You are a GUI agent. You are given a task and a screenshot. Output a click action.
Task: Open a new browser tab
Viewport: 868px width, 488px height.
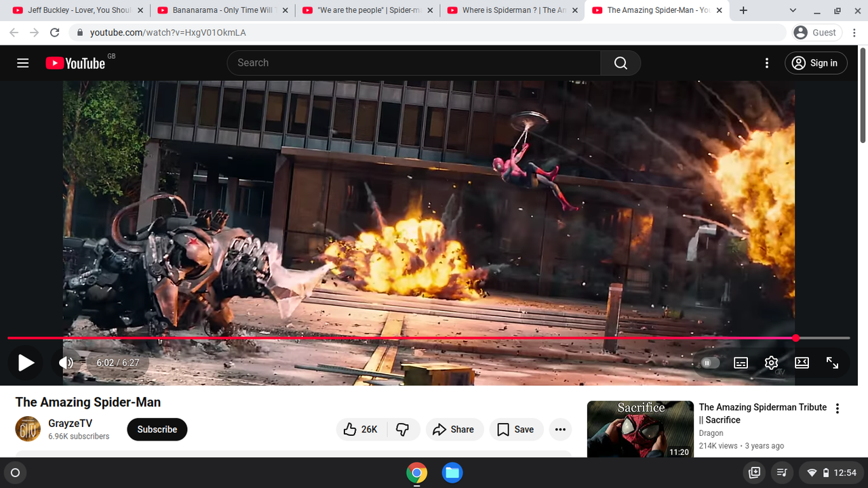click(743, 11)
